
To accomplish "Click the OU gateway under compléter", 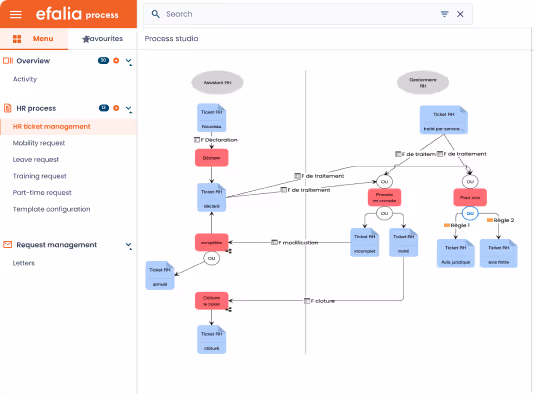I will click(x=211, y=258).
